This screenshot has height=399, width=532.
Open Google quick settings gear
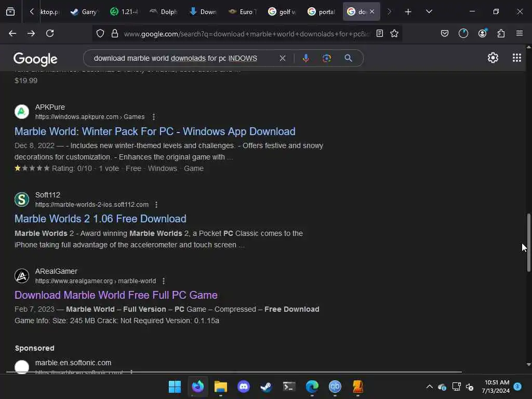493,58
